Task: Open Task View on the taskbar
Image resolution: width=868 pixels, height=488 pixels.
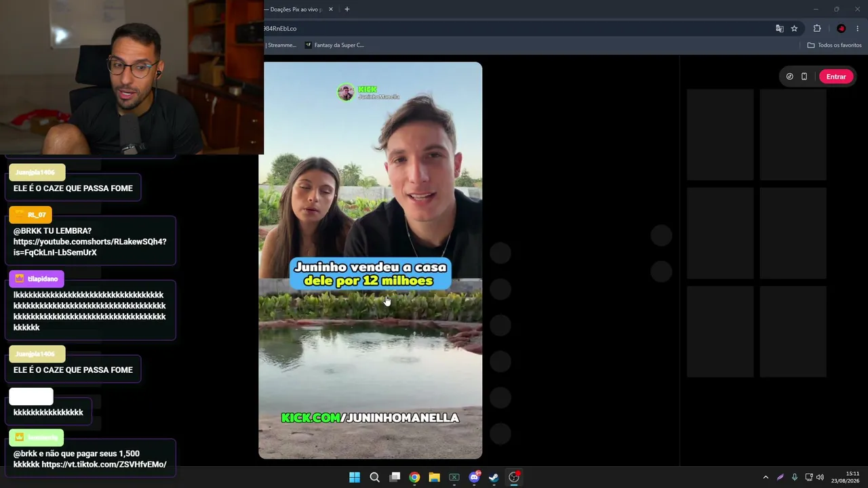Action: pos(395,477)
